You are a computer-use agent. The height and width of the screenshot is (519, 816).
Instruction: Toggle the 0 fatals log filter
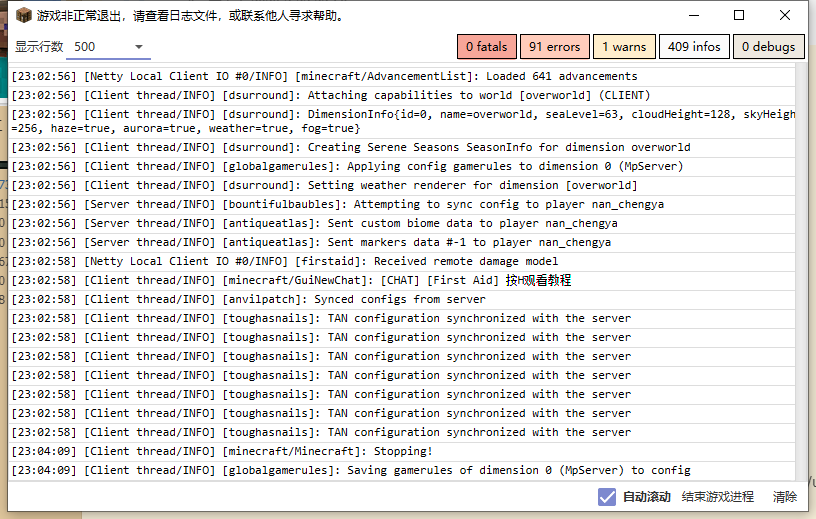[x=486, y=46]
